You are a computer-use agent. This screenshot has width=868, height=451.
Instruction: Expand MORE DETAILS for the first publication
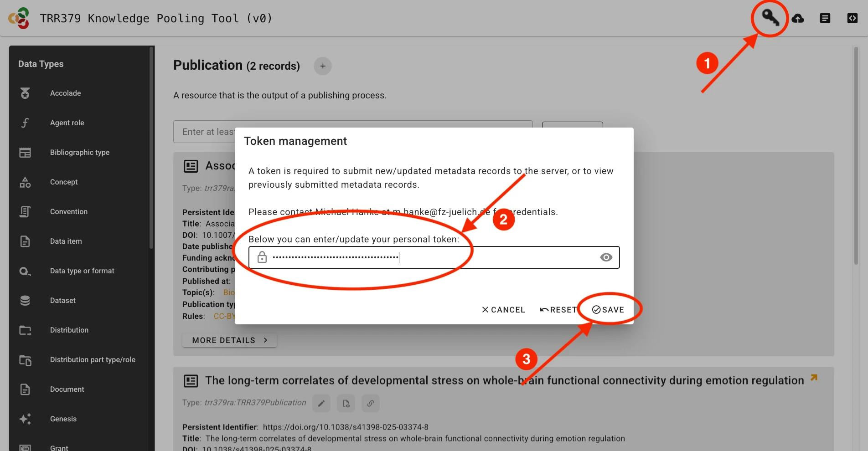point(229,340)
